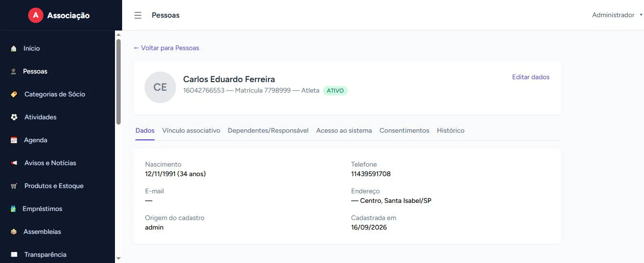Toggle the hamburger menu icon
The image size is (644, 263).
[138, 15]
